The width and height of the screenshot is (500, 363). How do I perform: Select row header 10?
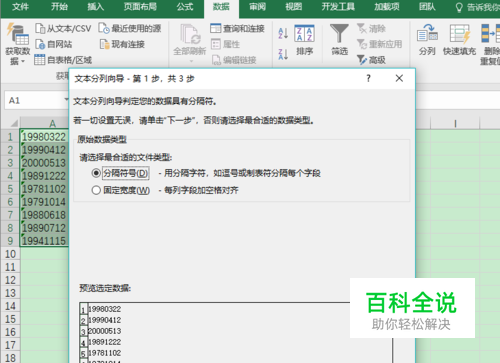point(10,254)
